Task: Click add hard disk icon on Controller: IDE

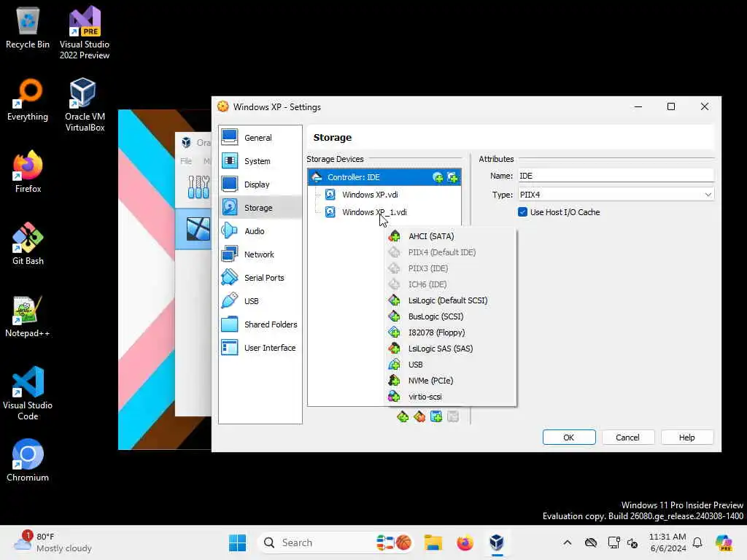Action: pos(452,177)
